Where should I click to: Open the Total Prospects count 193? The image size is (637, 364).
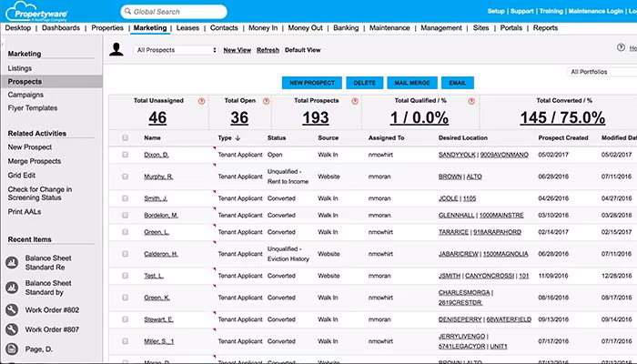(316, 117)
